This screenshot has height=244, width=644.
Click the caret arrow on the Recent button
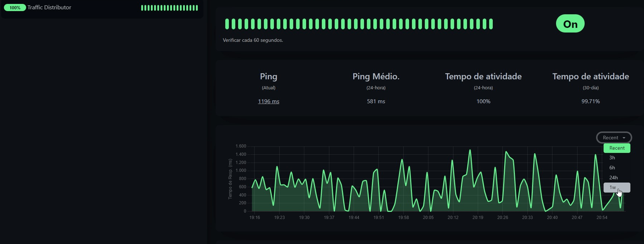tap(624, 138)
